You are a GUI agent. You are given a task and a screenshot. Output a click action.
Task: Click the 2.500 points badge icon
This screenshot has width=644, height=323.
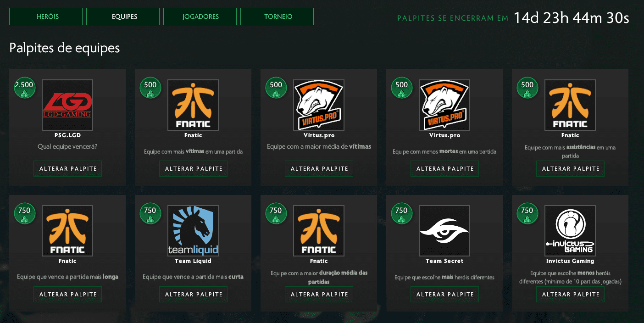24,88
